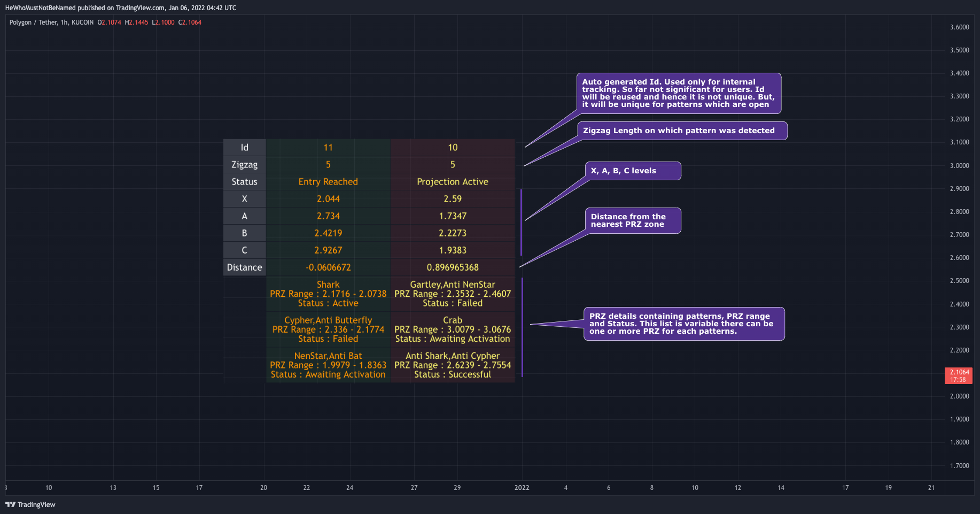Click the Polygon / Tether symbol title

[34, 22]
